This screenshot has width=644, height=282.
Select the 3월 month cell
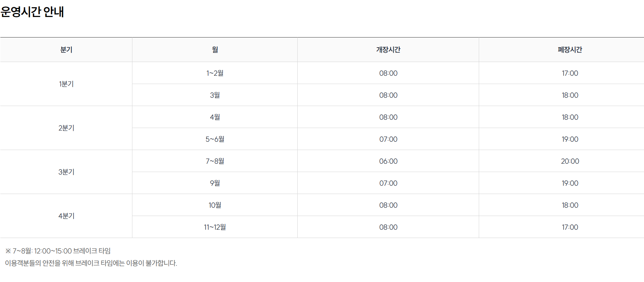coord(215,95)
